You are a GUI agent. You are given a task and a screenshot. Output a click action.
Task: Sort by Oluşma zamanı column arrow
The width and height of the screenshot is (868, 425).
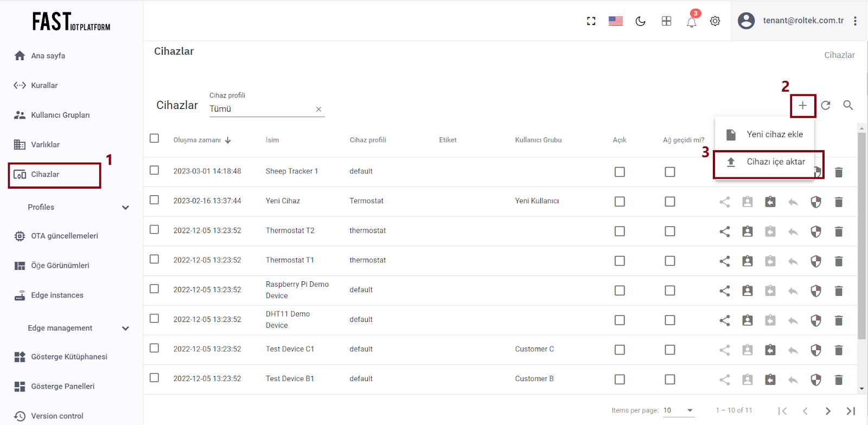(x=228, y=140)
